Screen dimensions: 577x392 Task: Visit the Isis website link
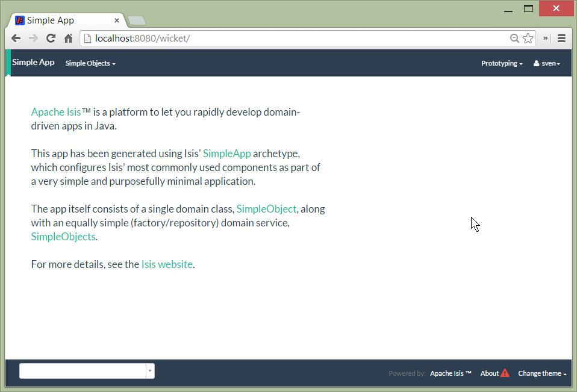(167, 264)
